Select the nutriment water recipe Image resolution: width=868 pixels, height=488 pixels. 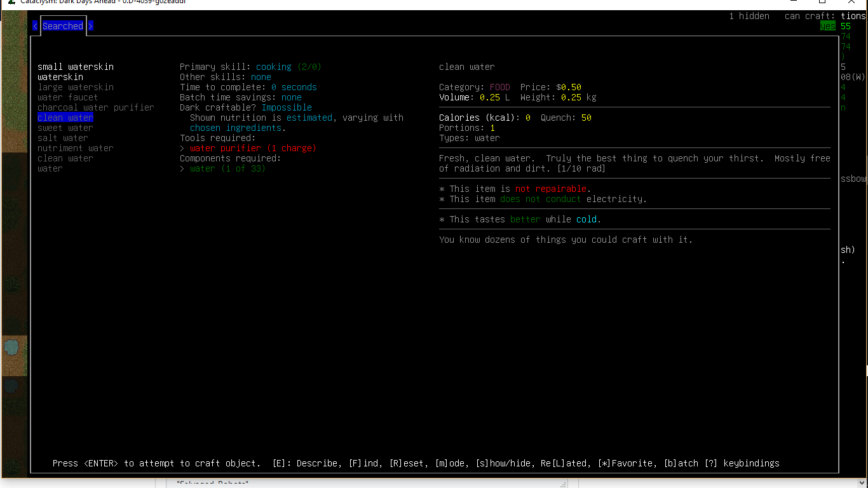76,148
